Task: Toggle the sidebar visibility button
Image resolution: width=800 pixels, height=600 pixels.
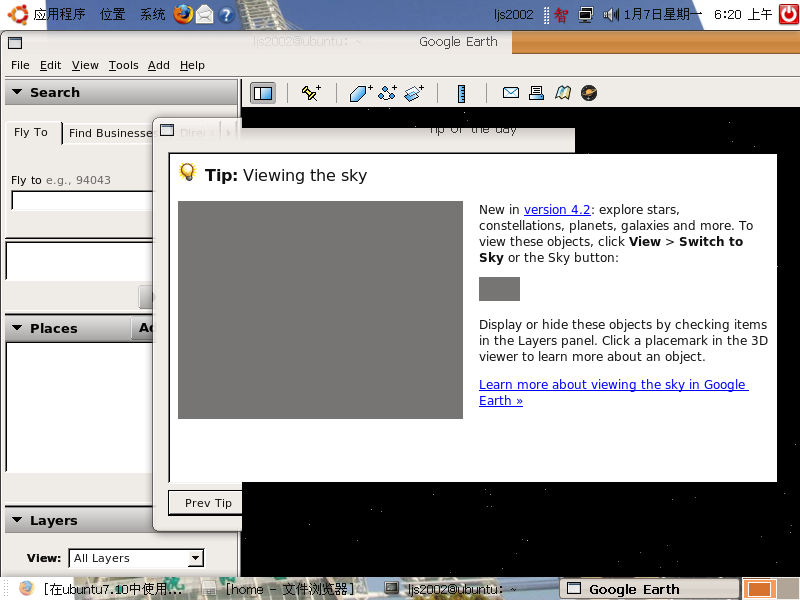Action: (262, 92)
